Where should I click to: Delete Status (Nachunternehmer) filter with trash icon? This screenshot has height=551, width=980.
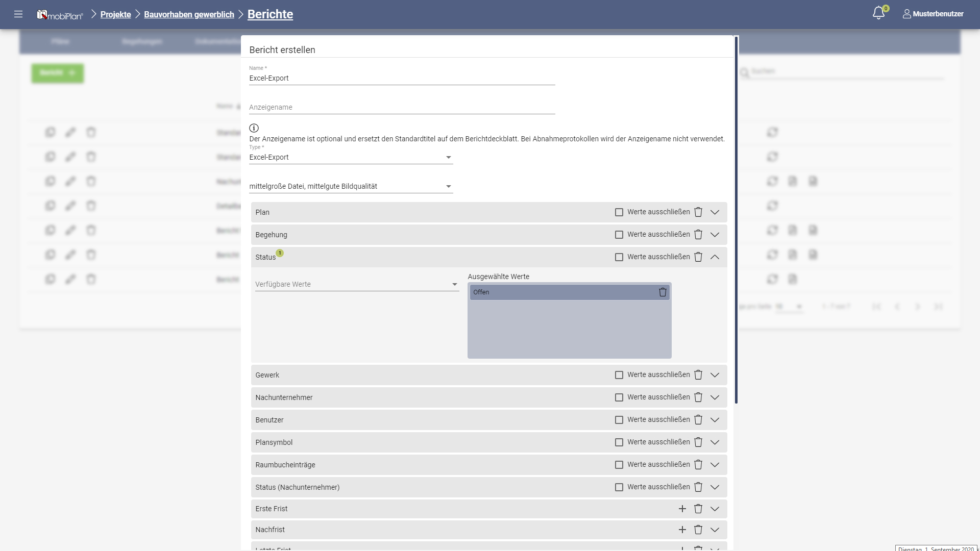point(698,487)
